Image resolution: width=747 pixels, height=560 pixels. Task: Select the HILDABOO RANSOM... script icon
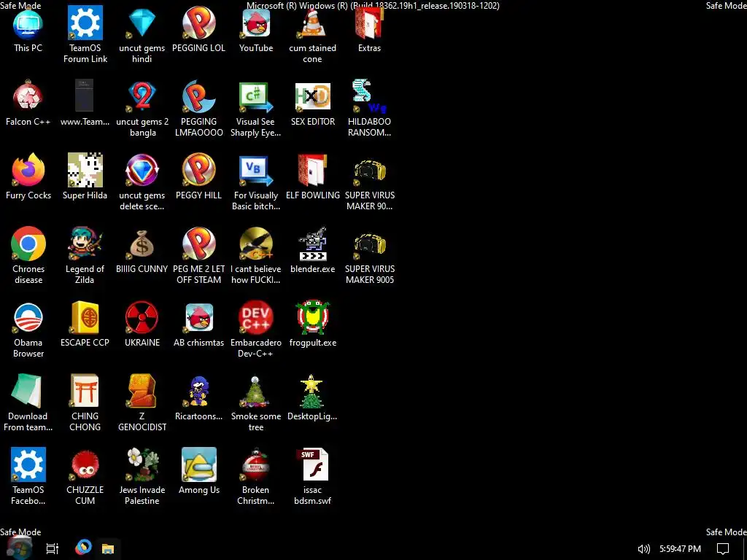pyautogui.click(x=369, y=96)
